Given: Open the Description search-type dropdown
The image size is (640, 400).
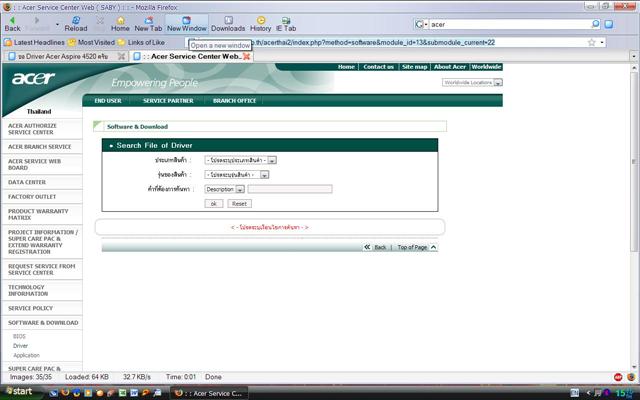Looking at the screenshot, I should coord(224,189).
